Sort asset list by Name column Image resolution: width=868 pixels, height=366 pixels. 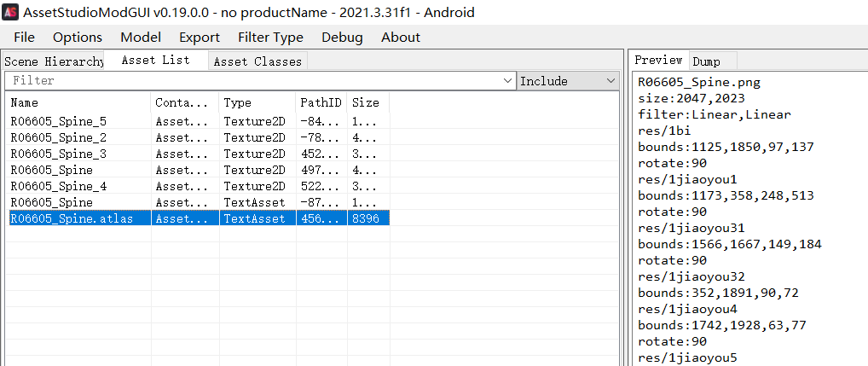click(x=77, y=102)
